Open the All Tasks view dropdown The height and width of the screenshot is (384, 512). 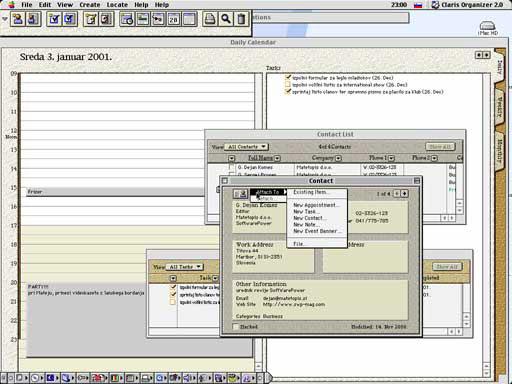(185, 267)
